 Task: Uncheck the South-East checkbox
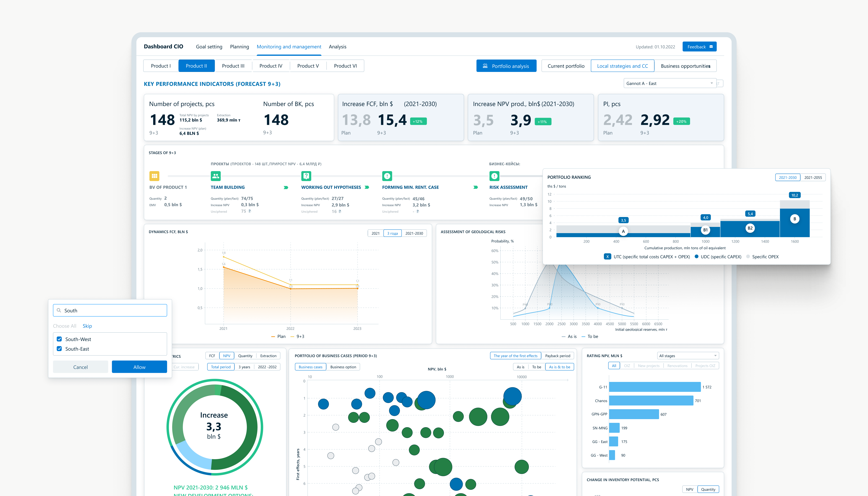59,348
